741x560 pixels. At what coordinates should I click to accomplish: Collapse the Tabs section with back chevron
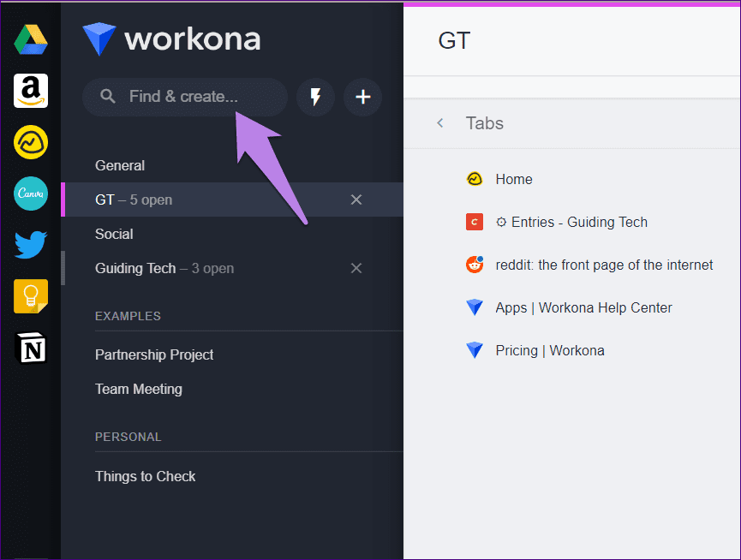440,123
